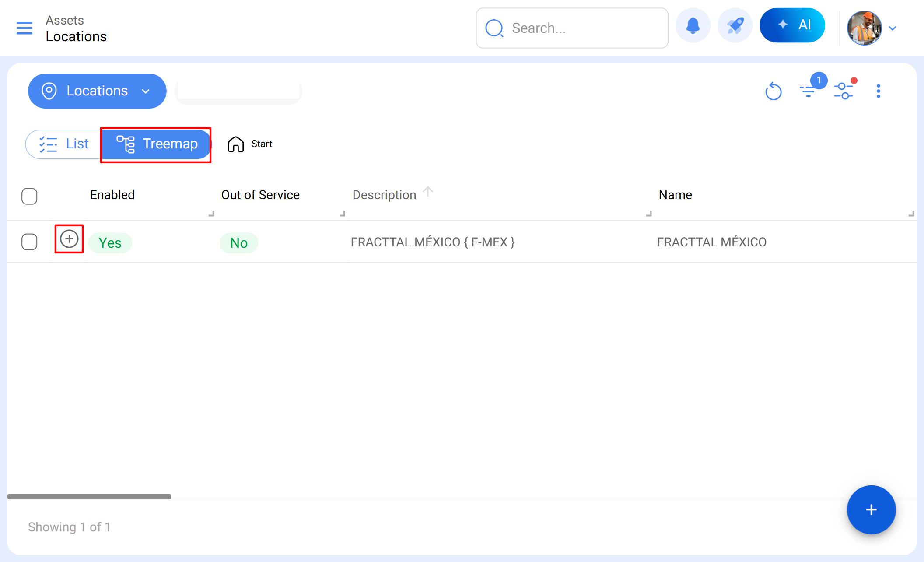Open the filter icon with badge

coord(808,91)
